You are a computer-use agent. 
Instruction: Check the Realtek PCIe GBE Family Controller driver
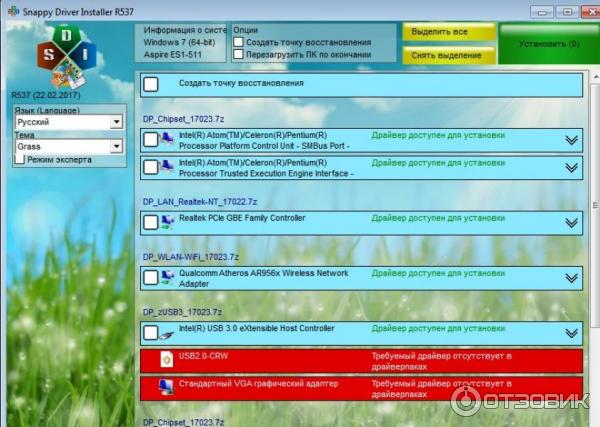pyautogui.click(x=151, y=223)
